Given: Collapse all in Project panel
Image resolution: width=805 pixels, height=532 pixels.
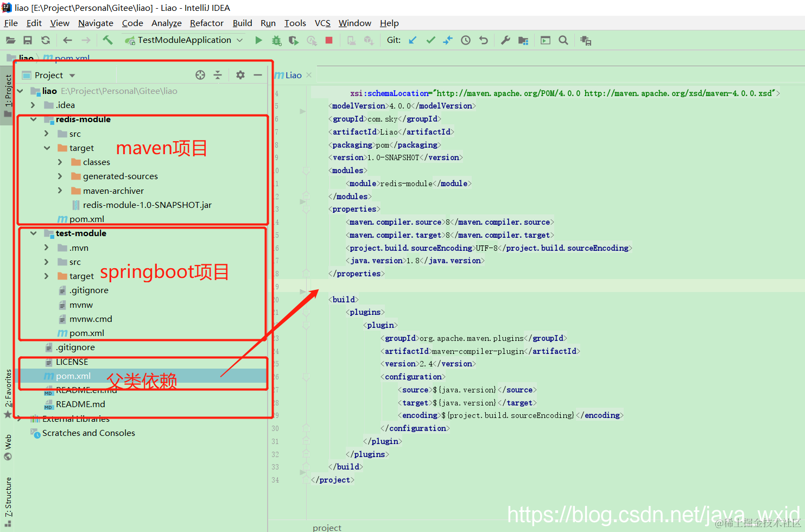Looking at the screenshot, I should 218,75.
